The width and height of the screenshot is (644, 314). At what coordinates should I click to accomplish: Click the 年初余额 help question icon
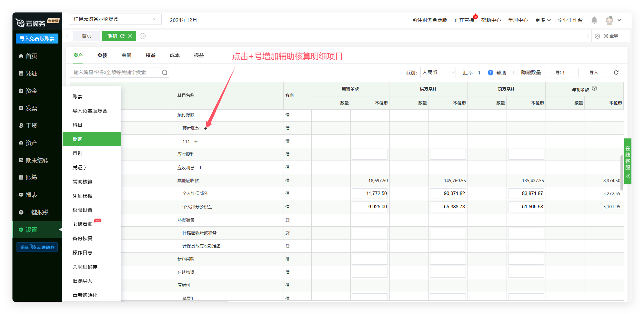(x=594, y=88)
